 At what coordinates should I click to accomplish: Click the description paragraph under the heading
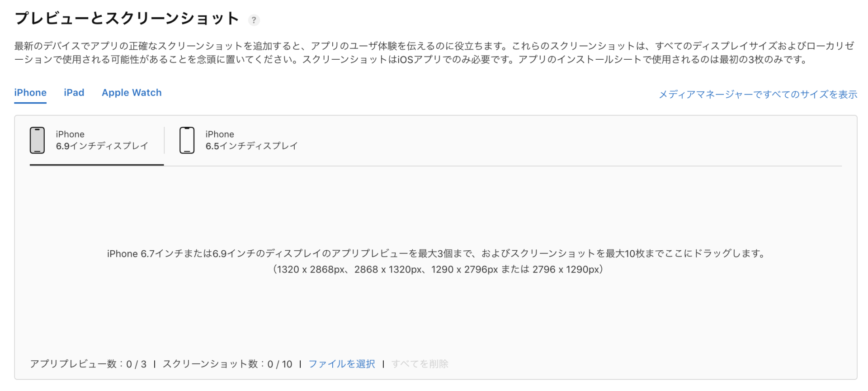point(434,52)
